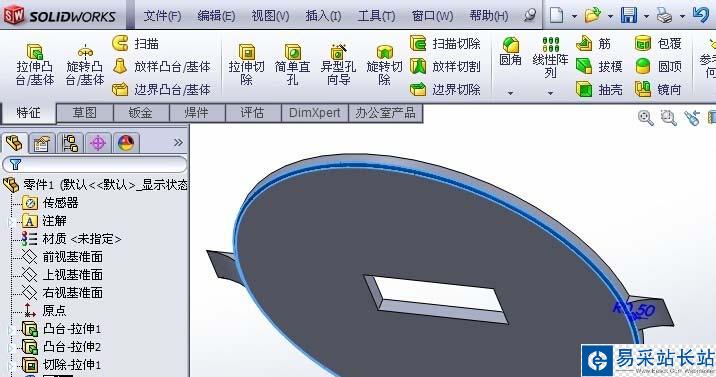The image size is (716, 377).
Task: Open the 插入(I) menu
Action: [x=323, y=16]
